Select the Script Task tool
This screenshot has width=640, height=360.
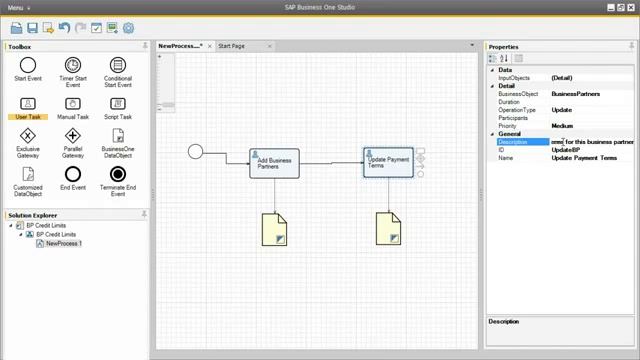coord(118,109)
